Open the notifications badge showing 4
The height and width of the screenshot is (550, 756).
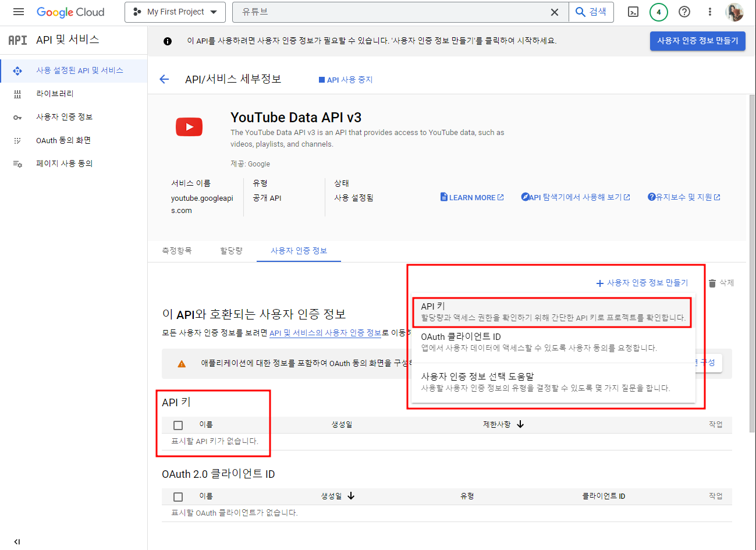click(x=659, y=12)
